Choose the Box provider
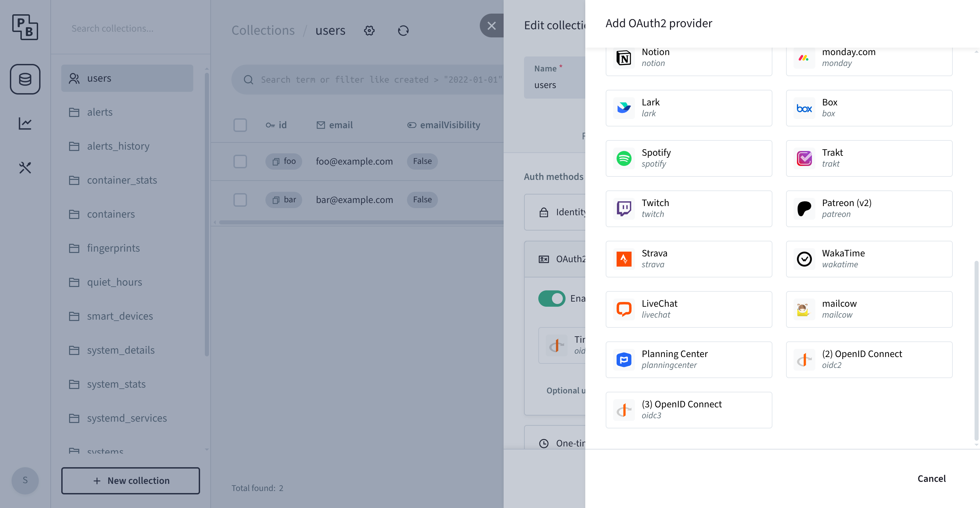This screenshot has height=508, width=980. (869, 108)
